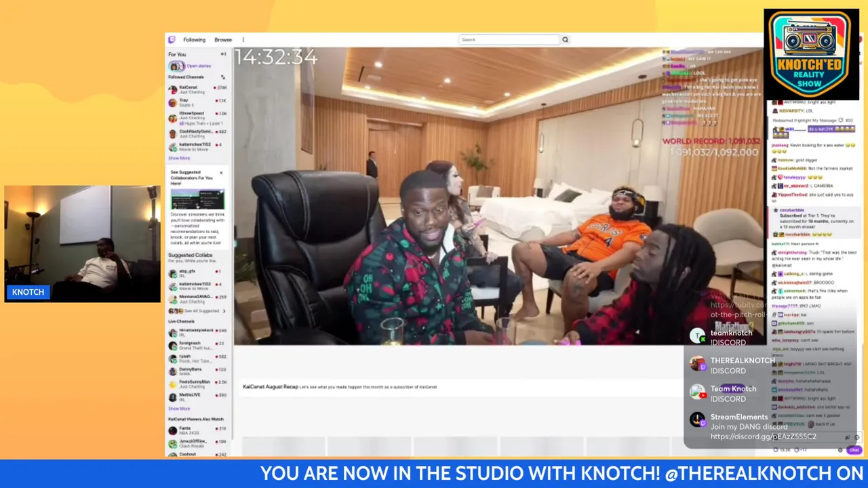Screen dimensions: 868x488
Task: Click abg_gfx avatar icon
Action: (173, 272)
